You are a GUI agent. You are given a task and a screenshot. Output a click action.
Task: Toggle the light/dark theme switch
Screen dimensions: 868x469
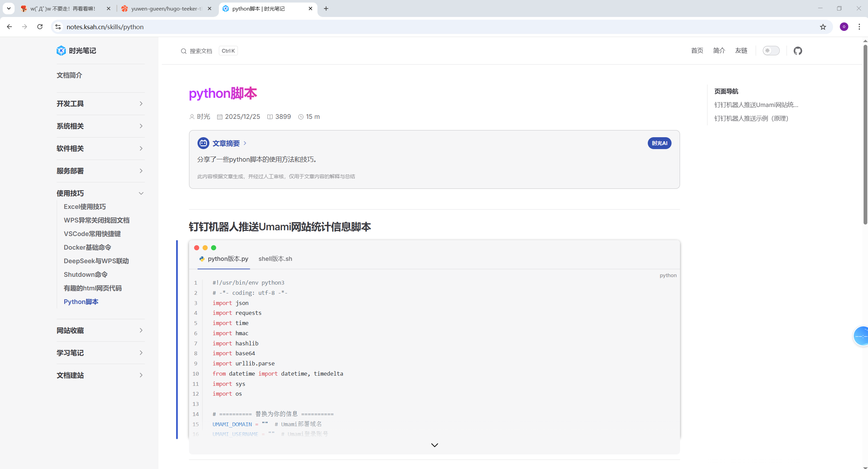[x=771, y=51]
